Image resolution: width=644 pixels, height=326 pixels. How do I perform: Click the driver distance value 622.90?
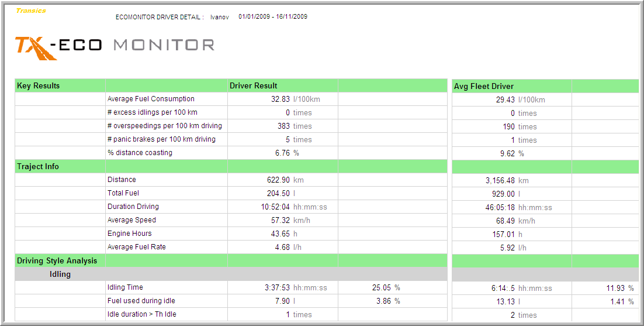(278, 180)
